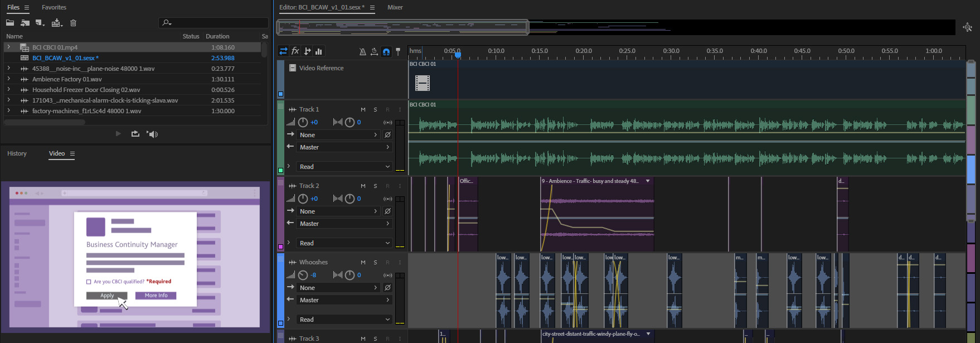Show the Inputs/Outputs track controls
The width and height of the screenshot is (980, 343).
coord(283,51)
